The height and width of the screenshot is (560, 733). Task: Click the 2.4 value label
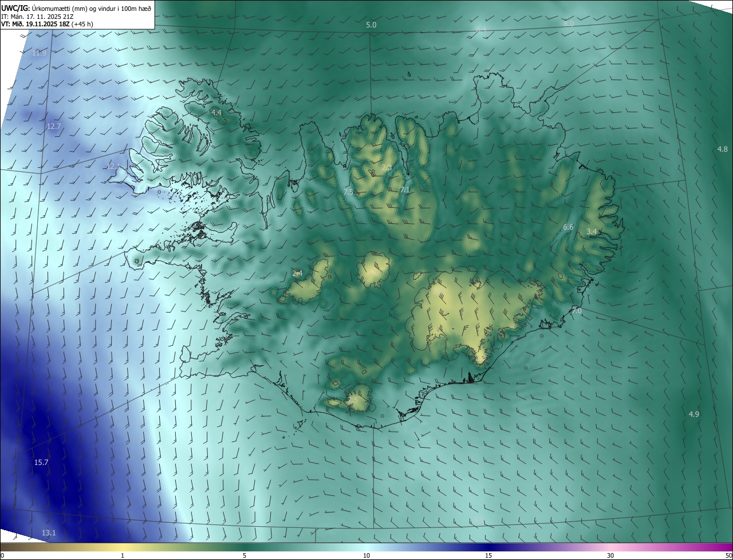[x=297, y=274]
